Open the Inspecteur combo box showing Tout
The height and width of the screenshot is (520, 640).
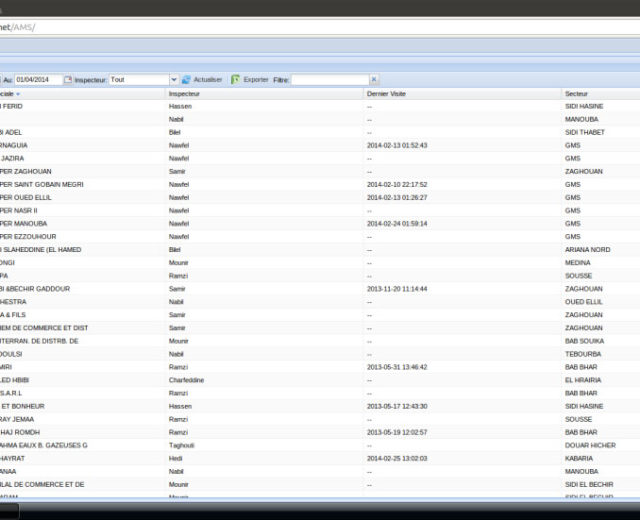138,80
